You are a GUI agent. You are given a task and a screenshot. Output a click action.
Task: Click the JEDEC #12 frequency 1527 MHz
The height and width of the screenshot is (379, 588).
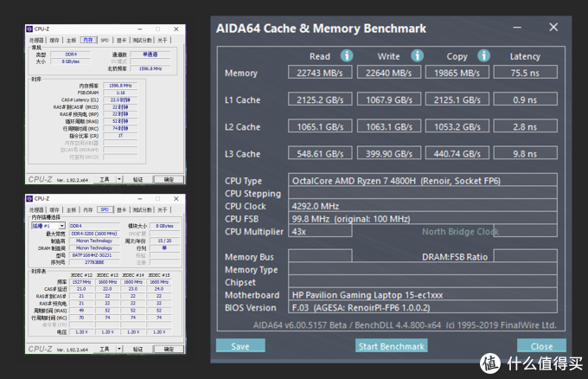(81, 282)
